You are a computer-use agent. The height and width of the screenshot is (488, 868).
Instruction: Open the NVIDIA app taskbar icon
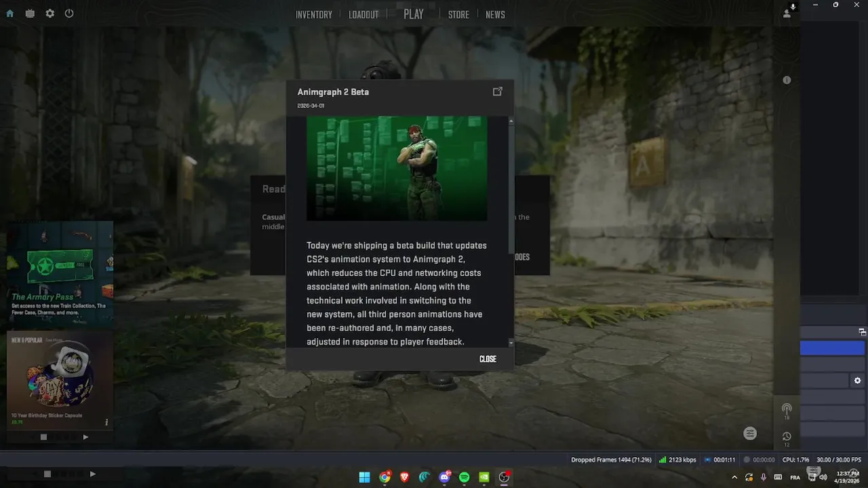tap(484, 477)
